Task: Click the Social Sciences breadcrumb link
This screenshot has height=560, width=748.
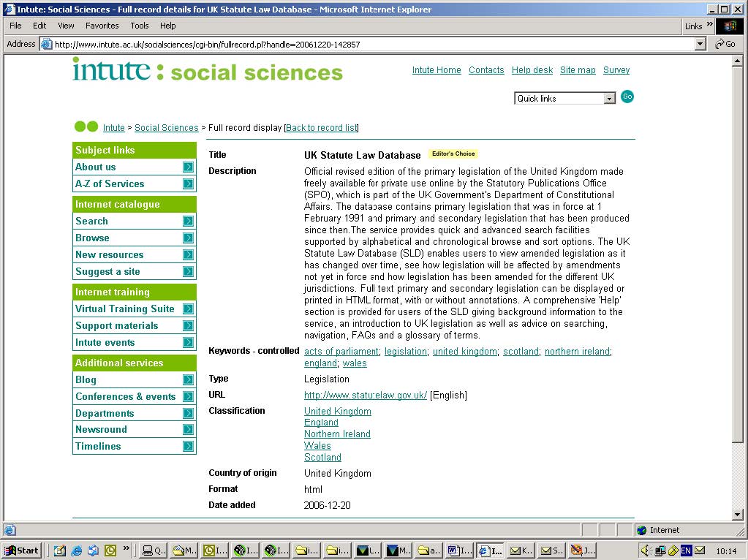Action: (x=167, y=128)
